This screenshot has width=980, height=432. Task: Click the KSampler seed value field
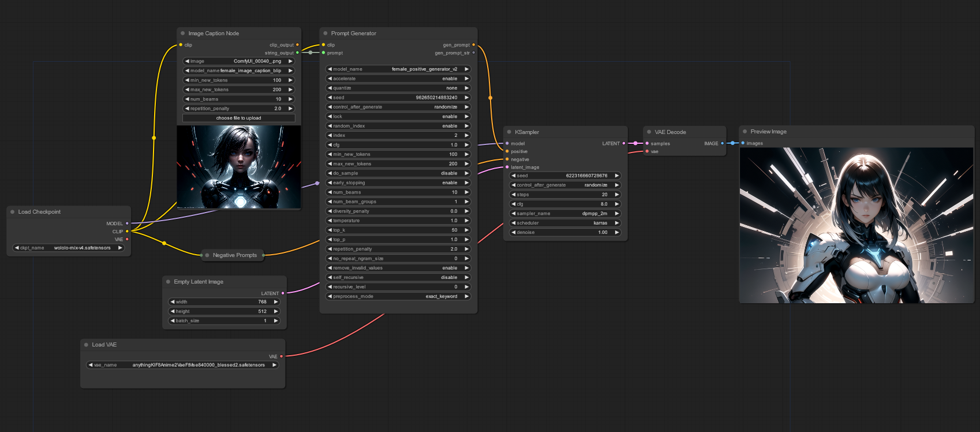[x=565, y=176]
